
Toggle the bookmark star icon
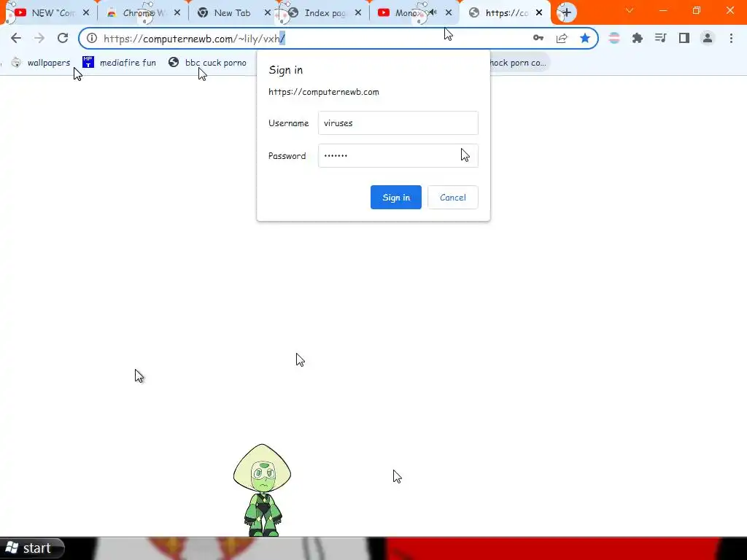(x=585, y=38)
